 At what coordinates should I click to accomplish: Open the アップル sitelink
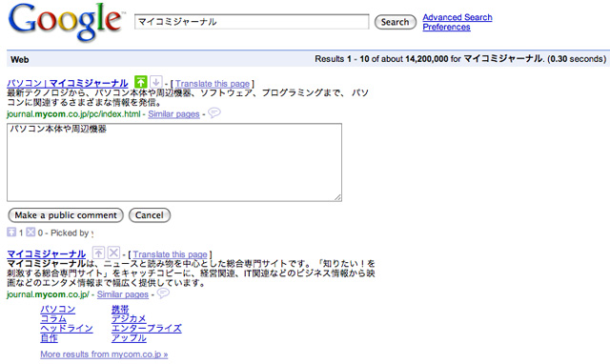pos(130,338)
